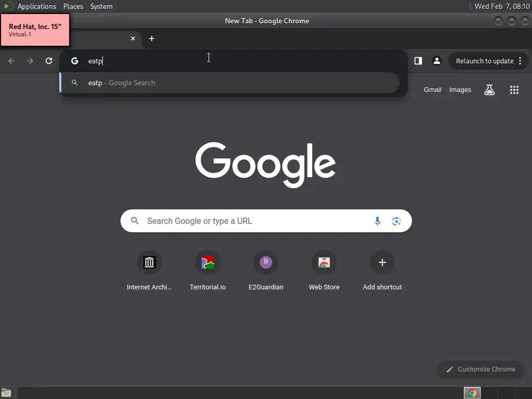Click the magnifier icon in the search box
532x399 pixels.
point(135,221)
